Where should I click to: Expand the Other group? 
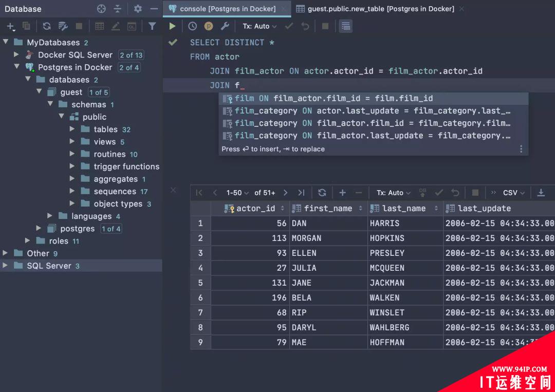tap(5, 253)
